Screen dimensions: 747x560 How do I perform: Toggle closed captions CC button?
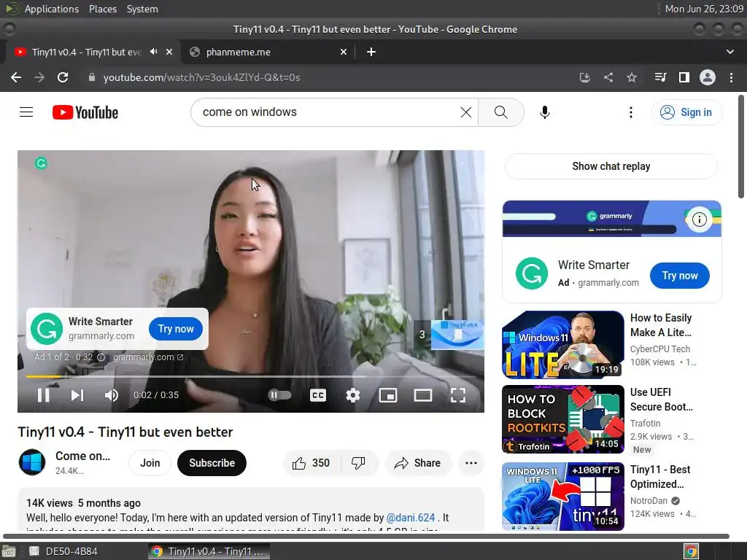[318, 395]
